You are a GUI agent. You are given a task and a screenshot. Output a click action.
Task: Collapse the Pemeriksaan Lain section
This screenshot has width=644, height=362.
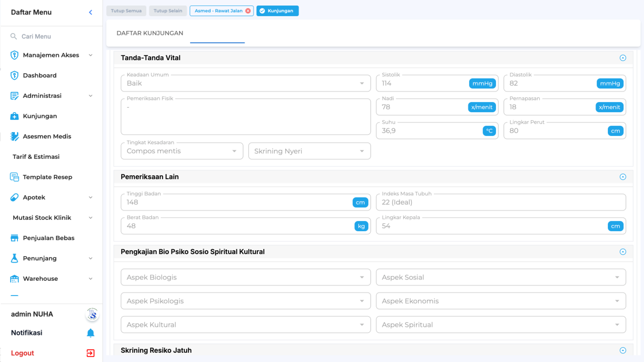623,177
